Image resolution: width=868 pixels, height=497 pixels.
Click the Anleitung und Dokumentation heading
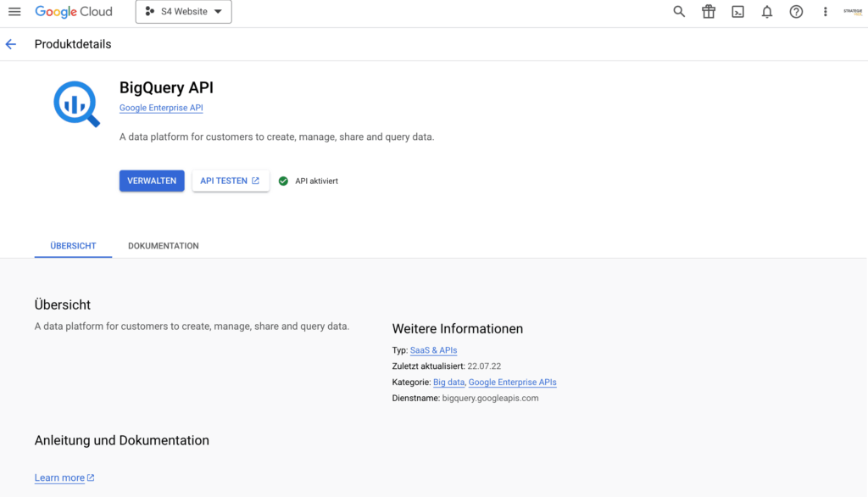[x=122, y=440]
